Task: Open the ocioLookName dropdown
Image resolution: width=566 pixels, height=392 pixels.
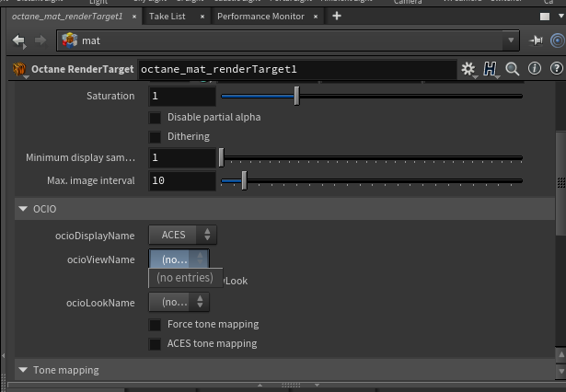Action: 179,302
